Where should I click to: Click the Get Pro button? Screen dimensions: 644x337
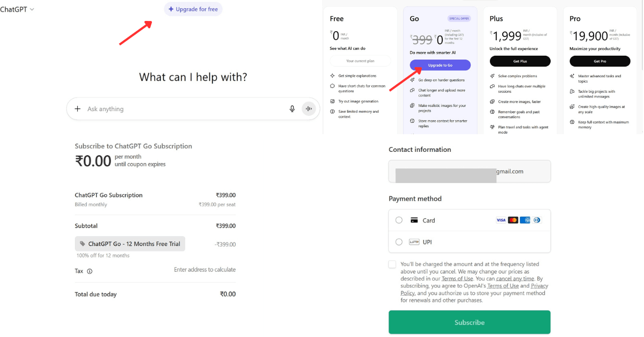[x=599, y=61]
